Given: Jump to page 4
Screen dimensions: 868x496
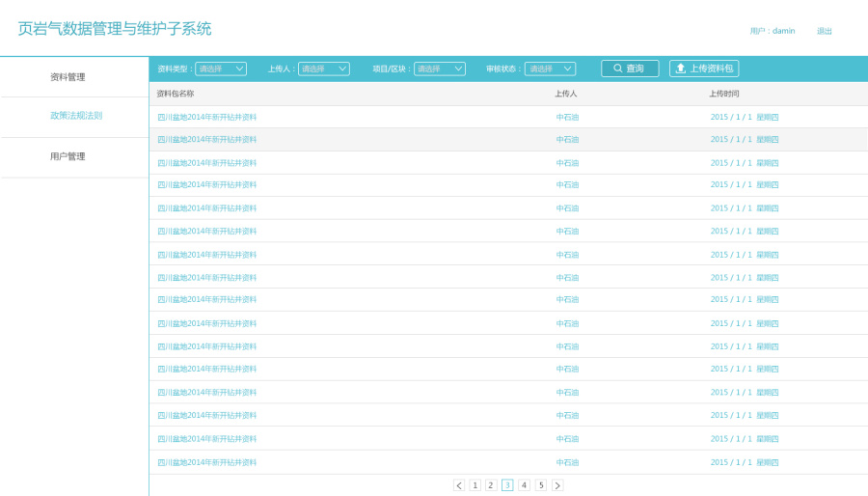Looking at the screenshot, I should point(524,485).
